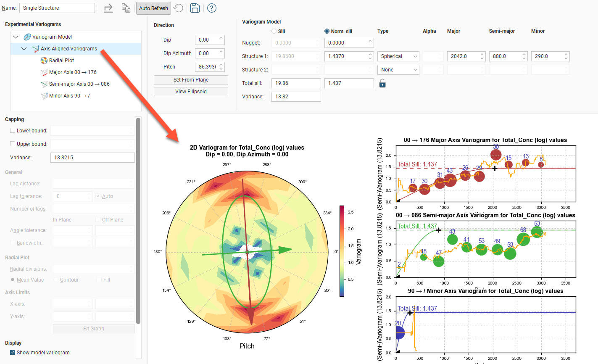Click the copy icon beside name field
Viewport: 598px width, 364px height.
(126, 8)
